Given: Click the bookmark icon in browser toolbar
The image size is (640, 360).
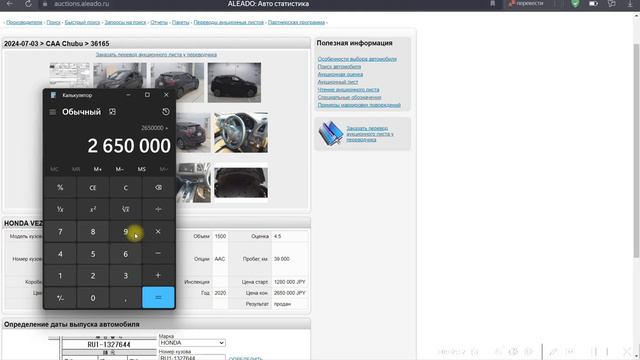Looking at the screenshot, I should click(493, 4).
